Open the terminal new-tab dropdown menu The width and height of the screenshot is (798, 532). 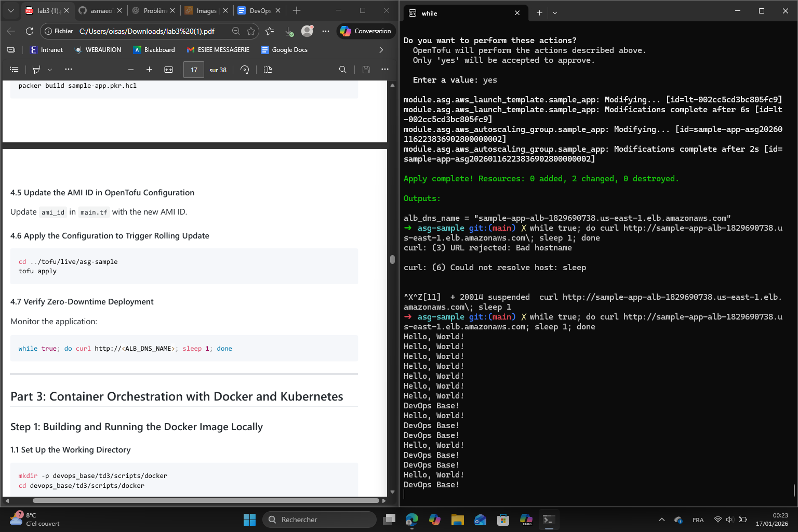(x=554, y=12)
